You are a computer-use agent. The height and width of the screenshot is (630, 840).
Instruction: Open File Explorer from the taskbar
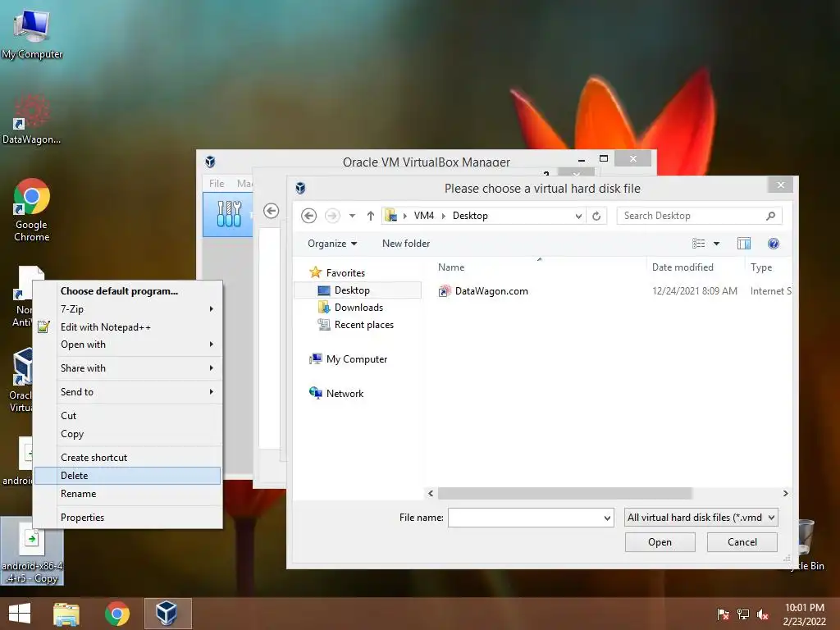tap(66, 614)
